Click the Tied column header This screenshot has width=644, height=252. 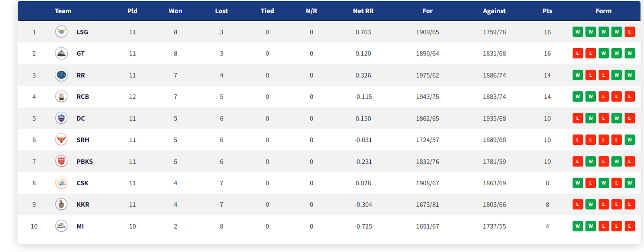267,11
